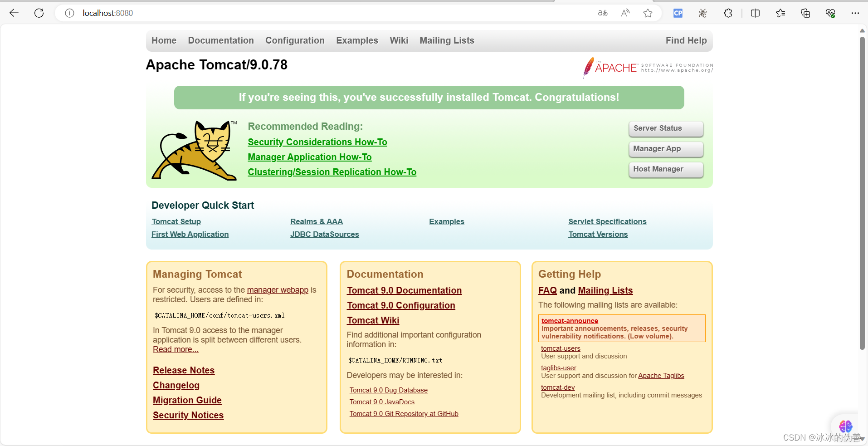
Task: Open the Configuration nav item
Action: pos(295,40)
